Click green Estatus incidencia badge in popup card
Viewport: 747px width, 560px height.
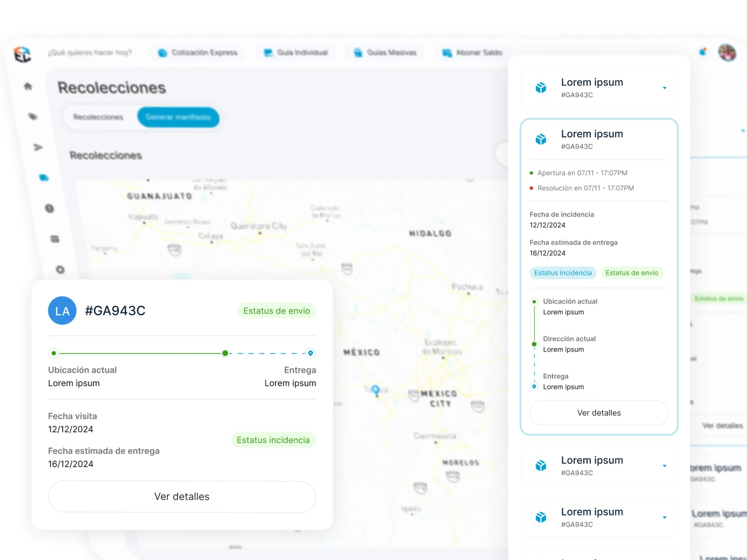pos(273,440)
